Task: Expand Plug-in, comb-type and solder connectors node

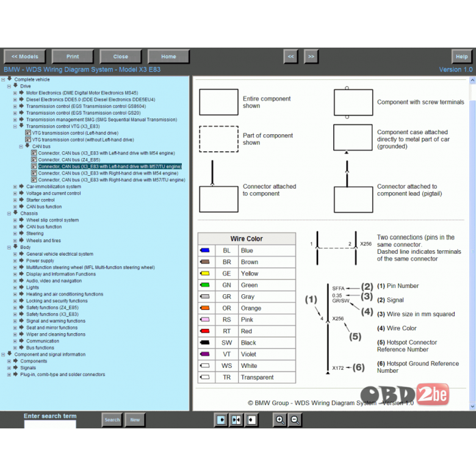Action: pos(9,375)
